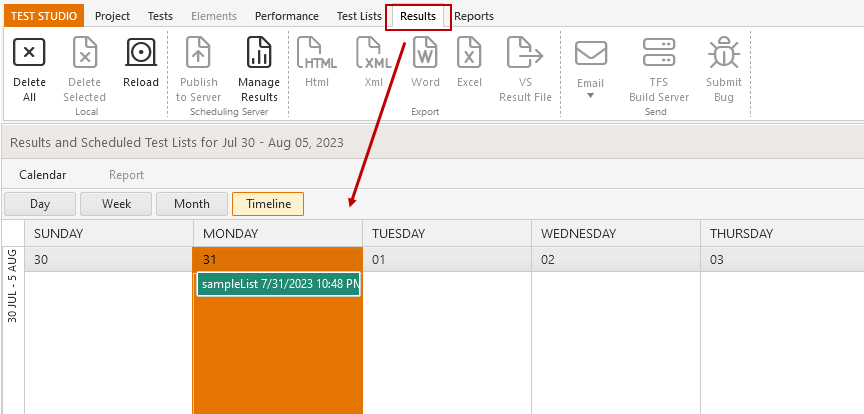864x414 pixels.
Task: Switch calendar to Week view
Action: [116, 204]
